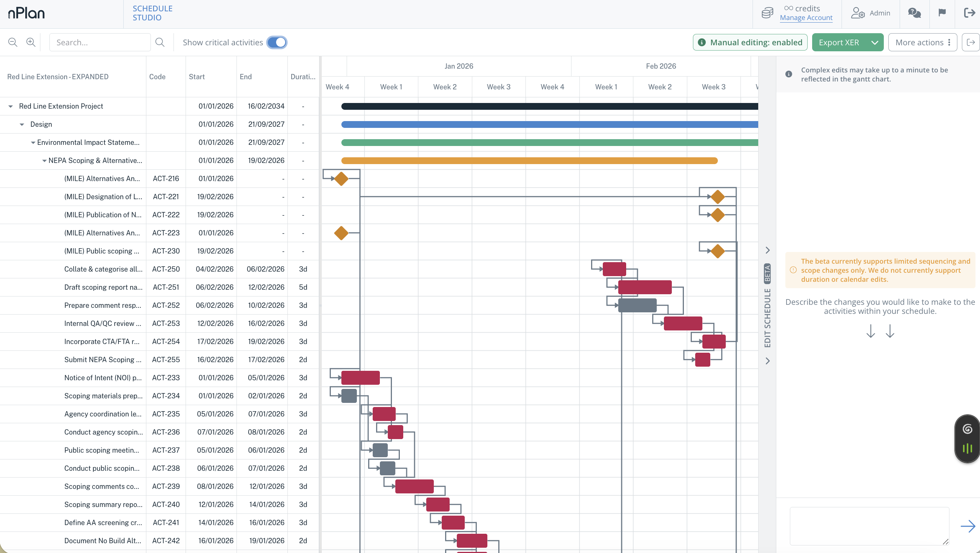This screenshot has height=553, width=980.
Task: Select Submit NEPA Scoping row
Action: [x=160, y=360]
